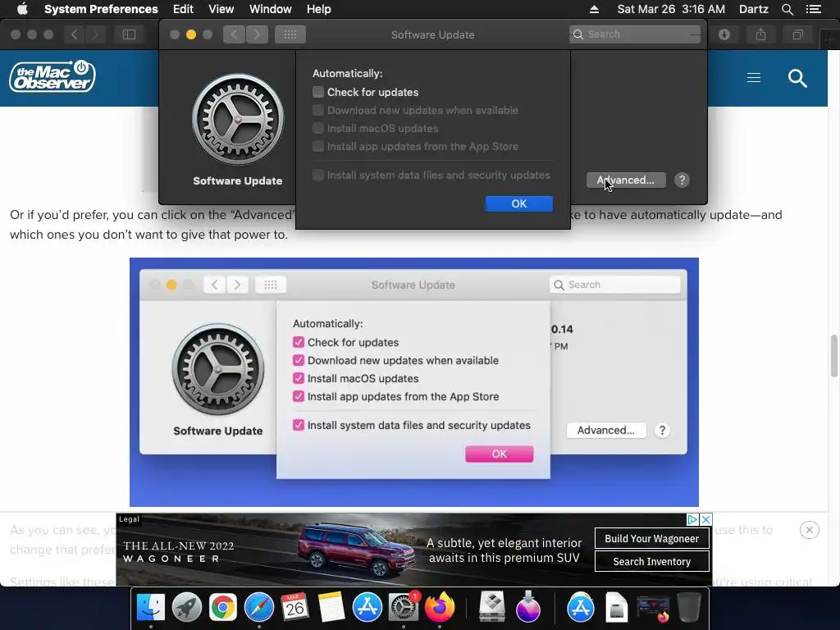
Task: Toggle Safari sidebar button
Action: click(x=129, y=34)
